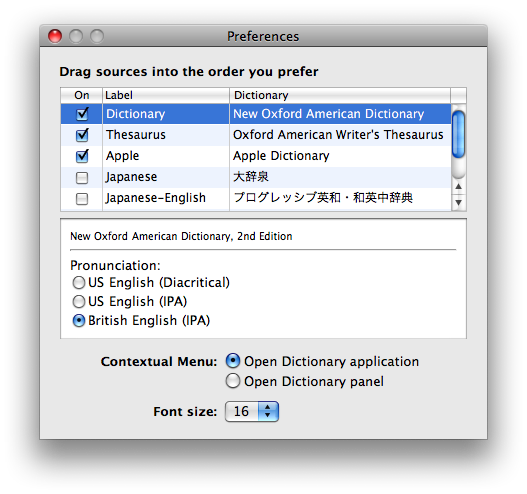The width and height of the screenshot is (527, 494).
Task: Uncheck the Dictionary source checkbox
Action: [82, 114]
